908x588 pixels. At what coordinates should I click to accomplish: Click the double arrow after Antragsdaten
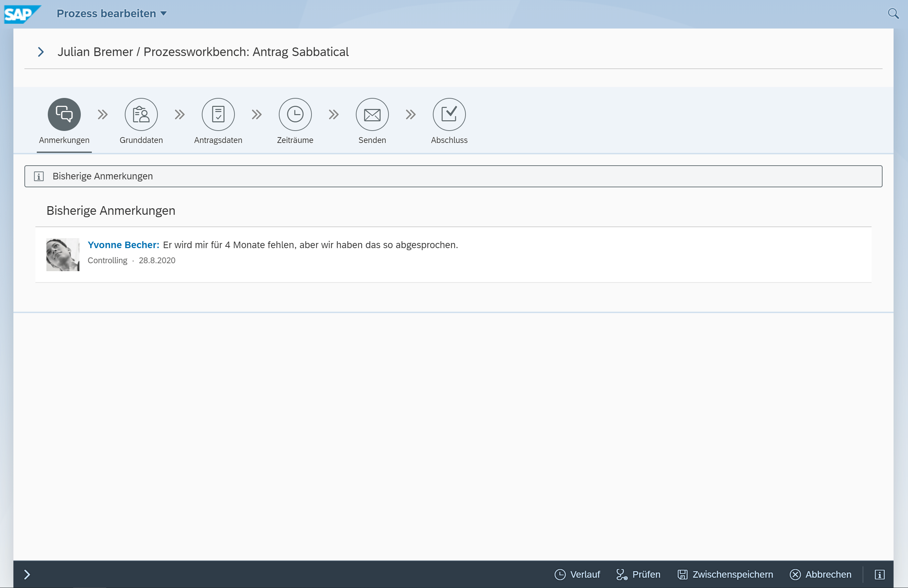(257, 114)
